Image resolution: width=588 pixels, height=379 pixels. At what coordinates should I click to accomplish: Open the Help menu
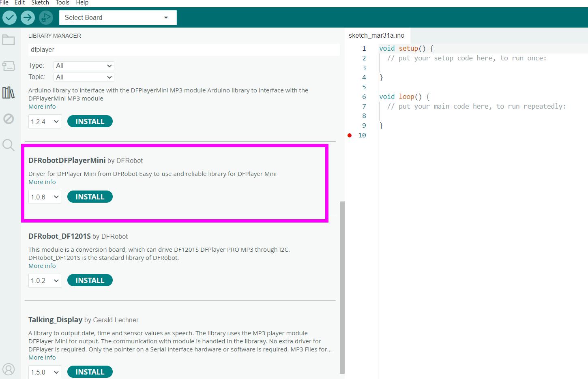click(x=82, y=2)
